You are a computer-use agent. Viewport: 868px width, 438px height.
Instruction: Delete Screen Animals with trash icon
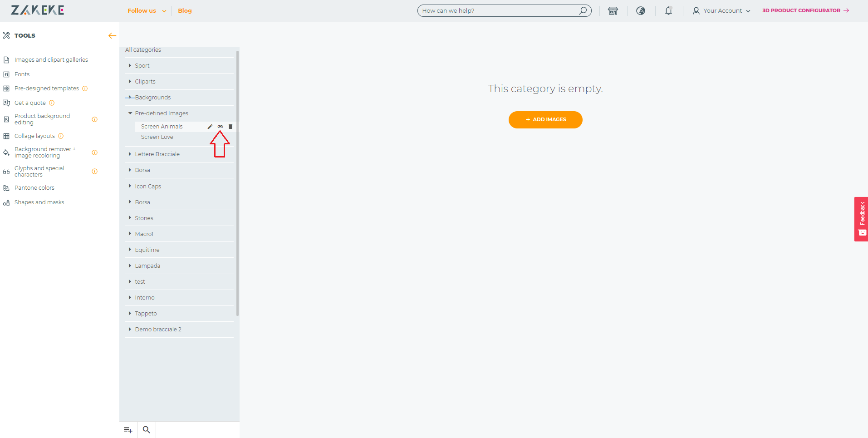coord(230,127)
